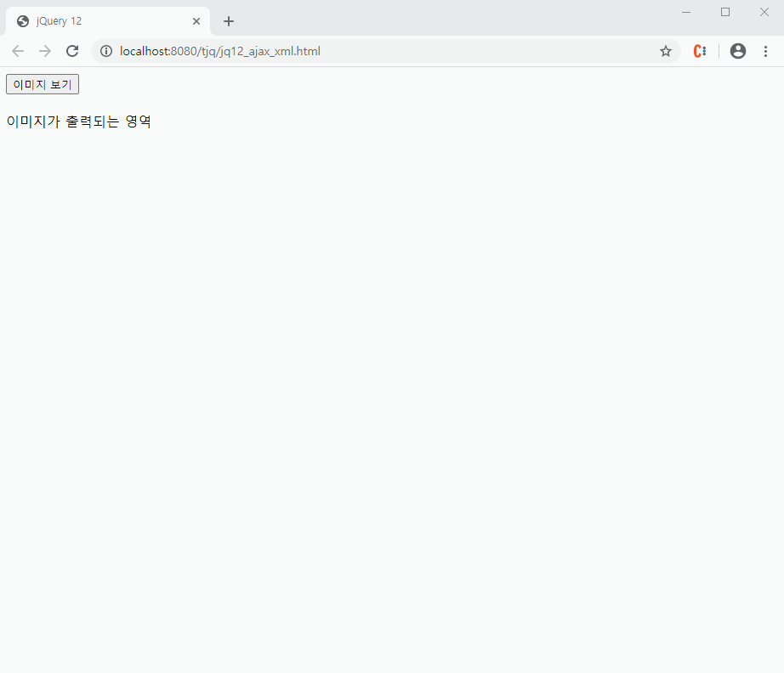This screenshot has width=784, height=673.
Task: Click the 이미지 보기 button
Action: pyautogui.click(x=43, y=84)
